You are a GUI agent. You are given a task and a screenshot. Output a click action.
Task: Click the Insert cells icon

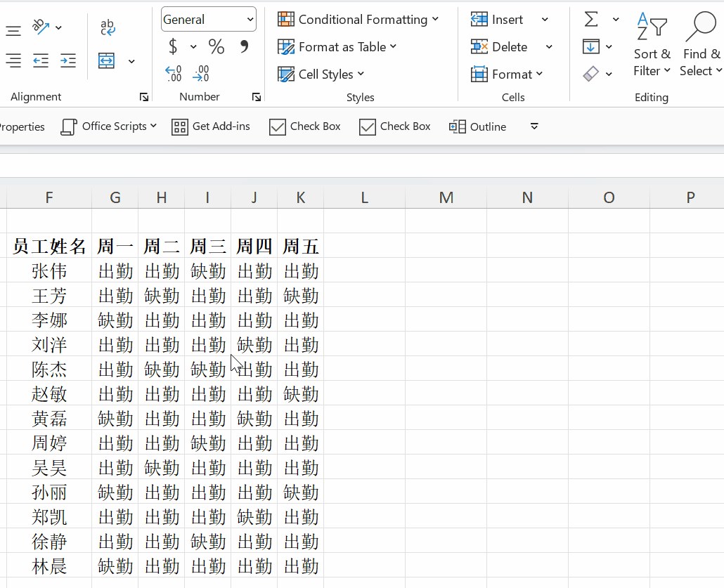point(479,20)
